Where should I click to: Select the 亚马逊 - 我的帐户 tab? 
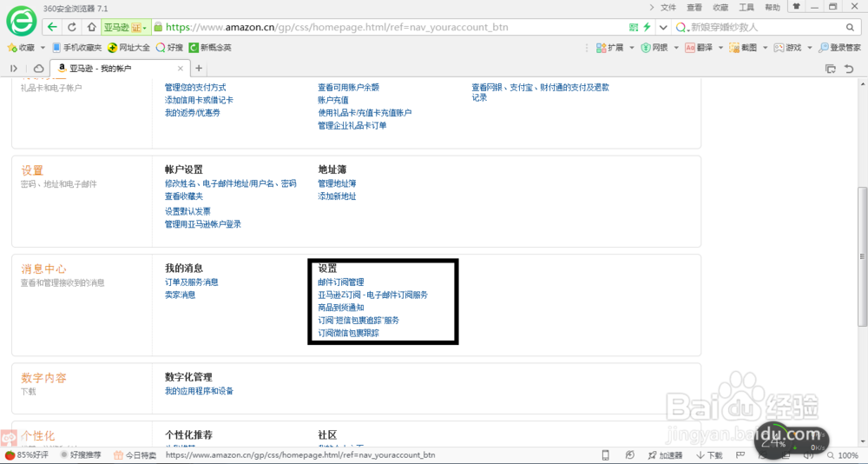tap(120, 68)
